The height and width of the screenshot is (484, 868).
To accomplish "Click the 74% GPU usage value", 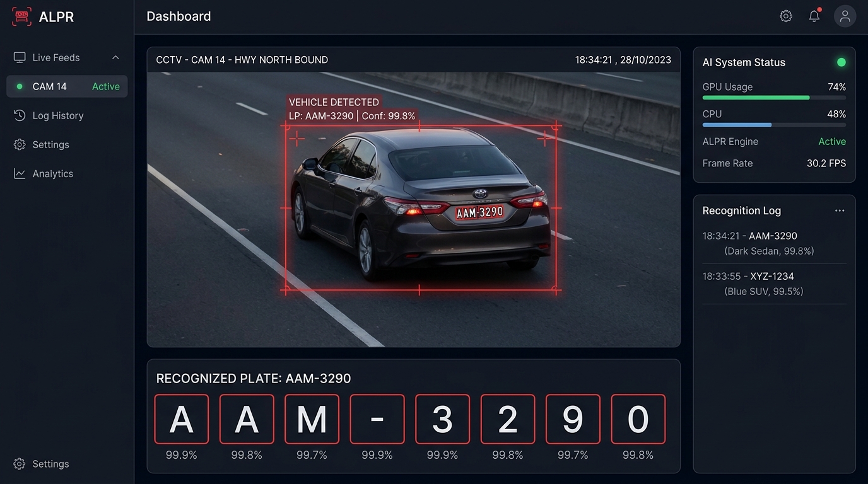I will (x=836, y=87).
